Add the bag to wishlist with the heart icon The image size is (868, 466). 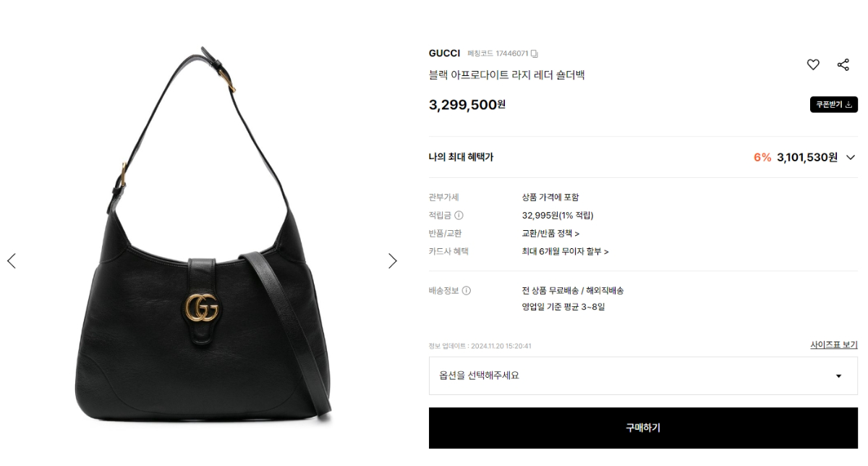click(813, 64)
